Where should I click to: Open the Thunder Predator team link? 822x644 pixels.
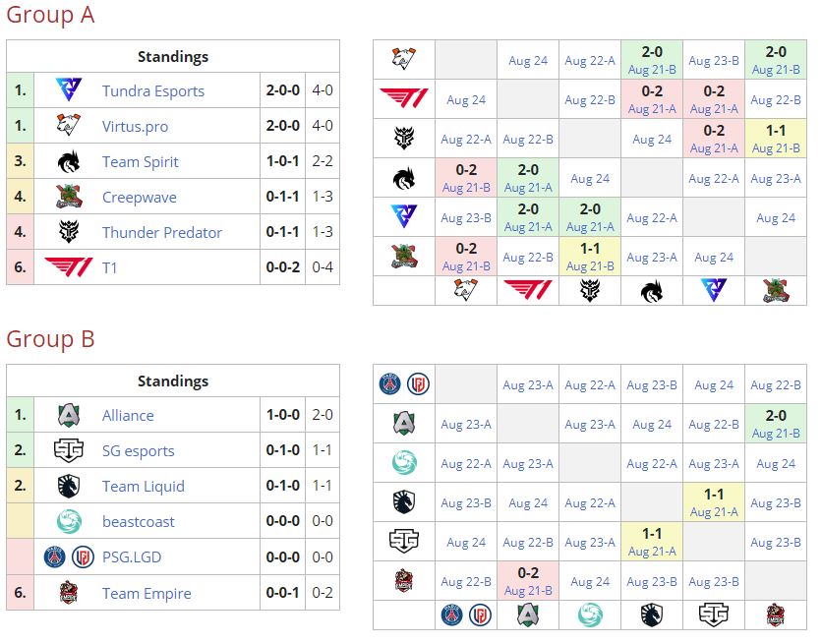[x=162, y=232]
